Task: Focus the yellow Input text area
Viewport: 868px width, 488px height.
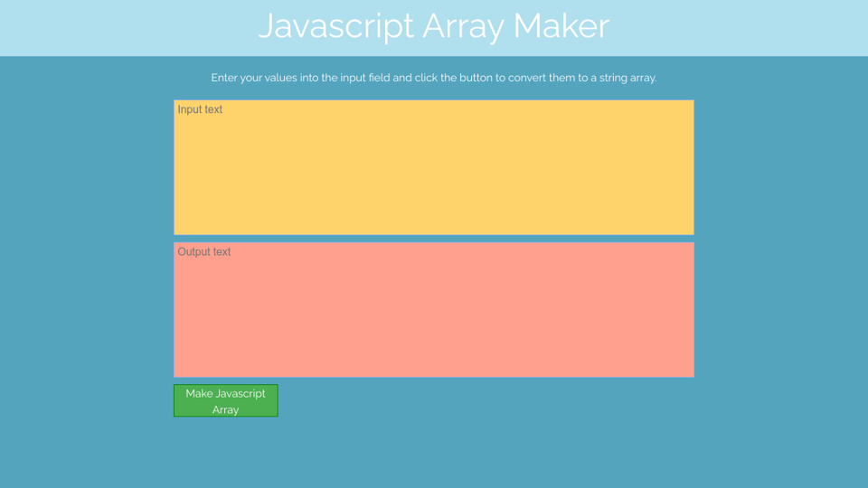Action: pyautogui.click(x=434, y=167)
